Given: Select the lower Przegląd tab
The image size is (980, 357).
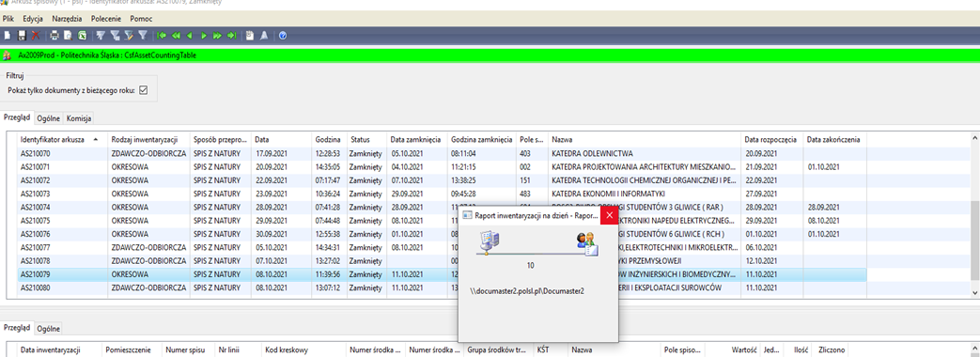Looking at the screenshot, I should tap(17, 328).
